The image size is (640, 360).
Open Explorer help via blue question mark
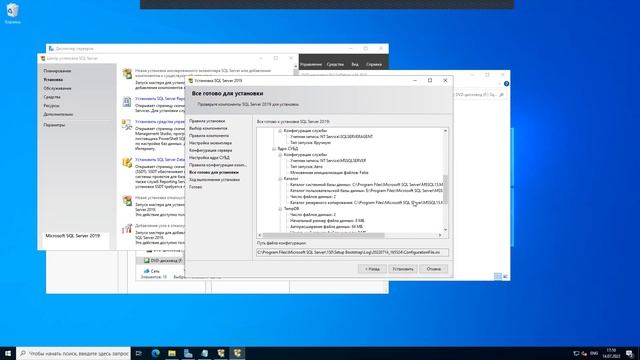[x=506, y=84]
